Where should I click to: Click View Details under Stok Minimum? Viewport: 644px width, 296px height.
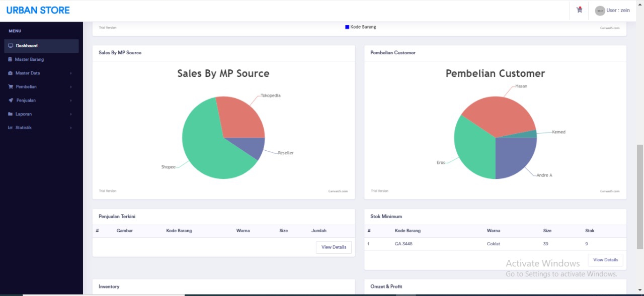(605, 260)
